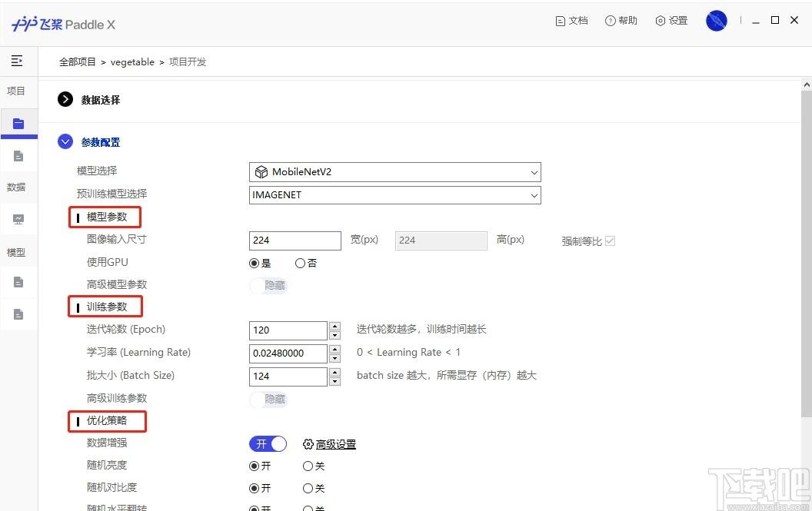
Task: Click the 模型 sidebar label
Action: coord(15,253)
